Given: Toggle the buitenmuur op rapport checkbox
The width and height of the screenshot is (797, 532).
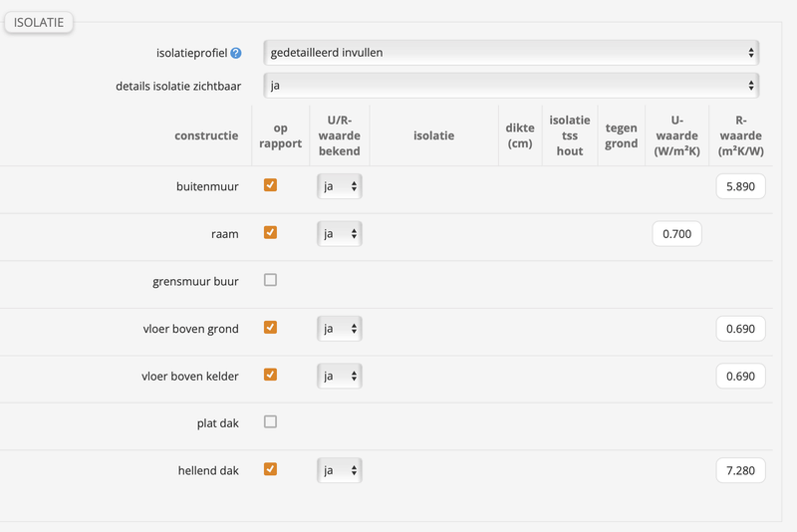Looking at the screenshot, I should point(270,185).
